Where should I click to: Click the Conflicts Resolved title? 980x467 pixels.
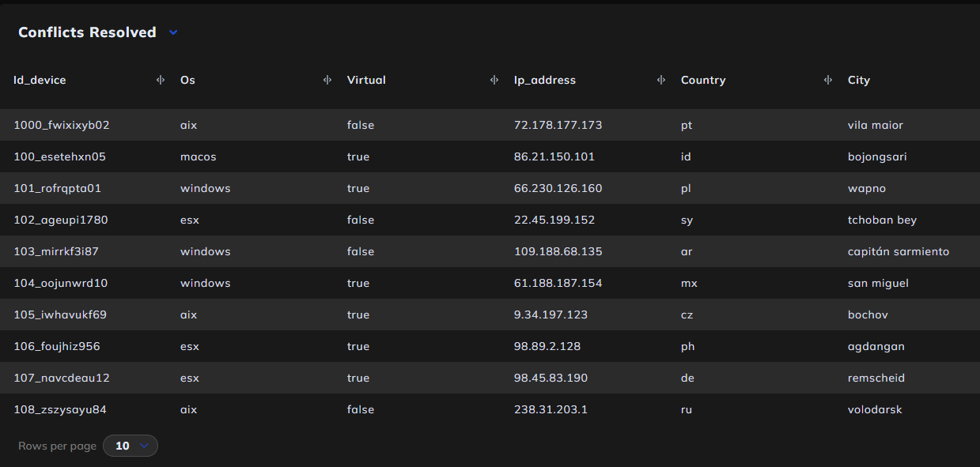pos(87,32)
